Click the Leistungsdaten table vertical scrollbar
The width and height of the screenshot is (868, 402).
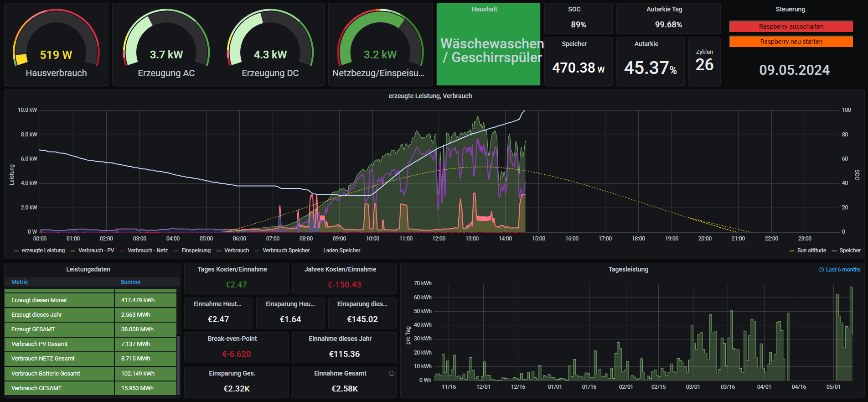coord(178,365)
